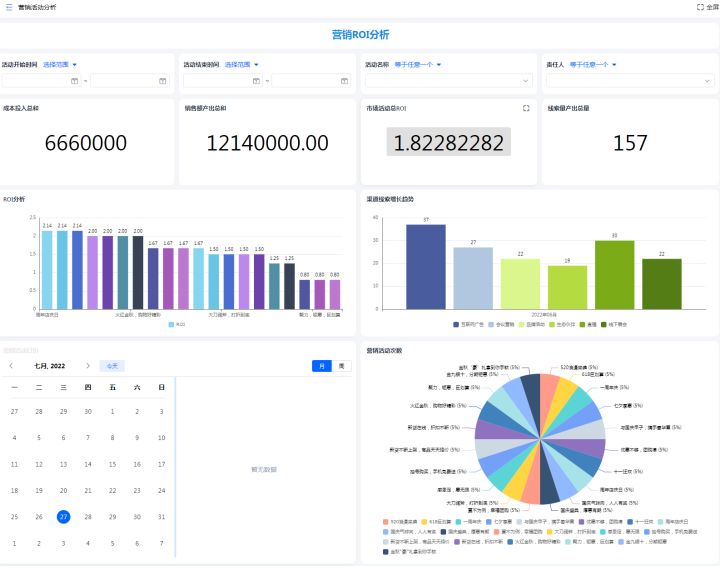Click the 今天 button
The height and width of the screenshot is (566, 720).
point(114,366)
